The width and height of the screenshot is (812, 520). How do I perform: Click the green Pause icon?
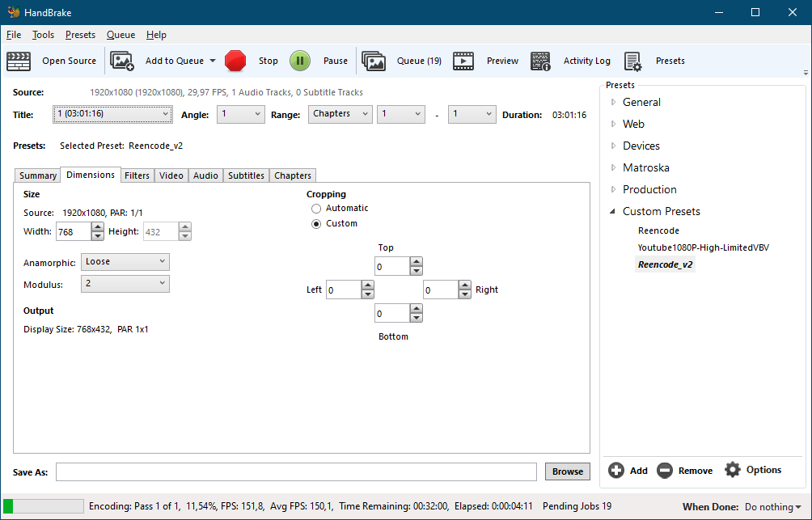coord(300,61)
